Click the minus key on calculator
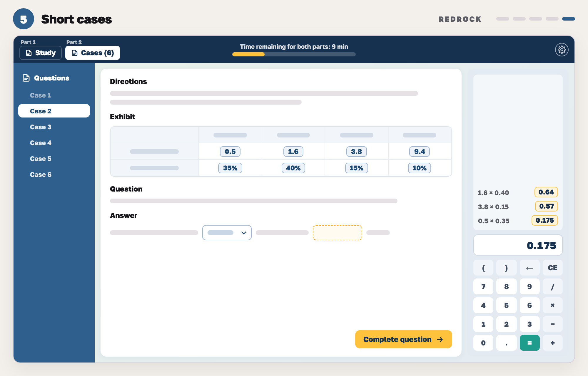Screen dimensions: 588x376 click(x=552, y=324)
